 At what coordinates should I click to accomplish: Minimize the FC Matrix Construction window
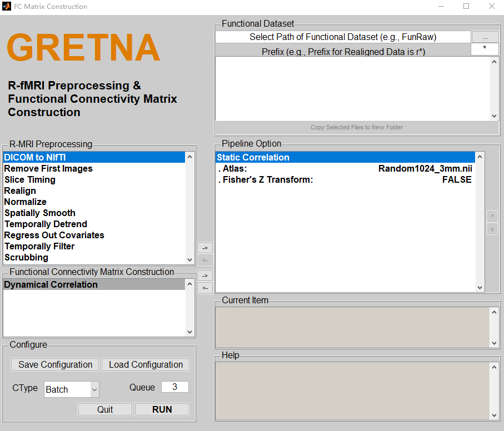[x=441, y=7]
